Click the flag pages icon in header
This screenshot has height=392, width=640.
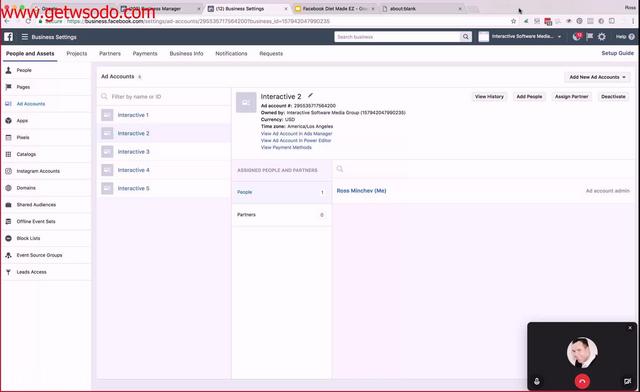pos(589,37)
